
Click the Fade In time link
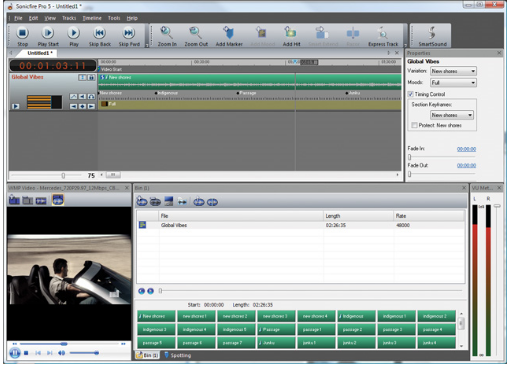[466, 149]
